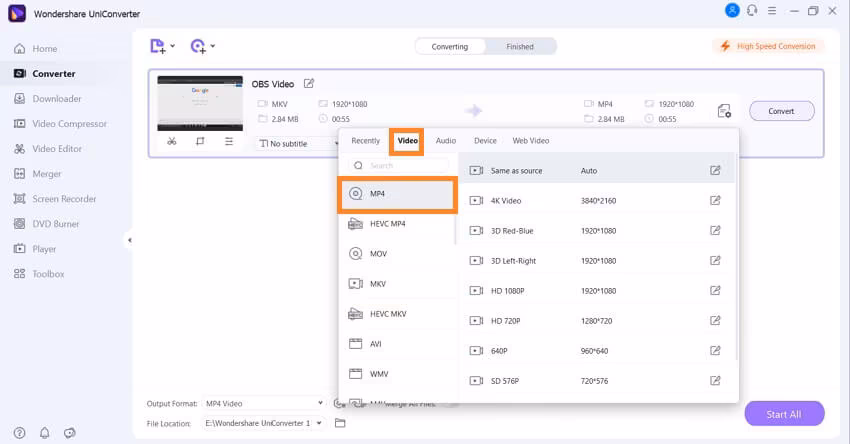Click the scissors trim icon
Screen dimensions: 850x444
point(172,141)
